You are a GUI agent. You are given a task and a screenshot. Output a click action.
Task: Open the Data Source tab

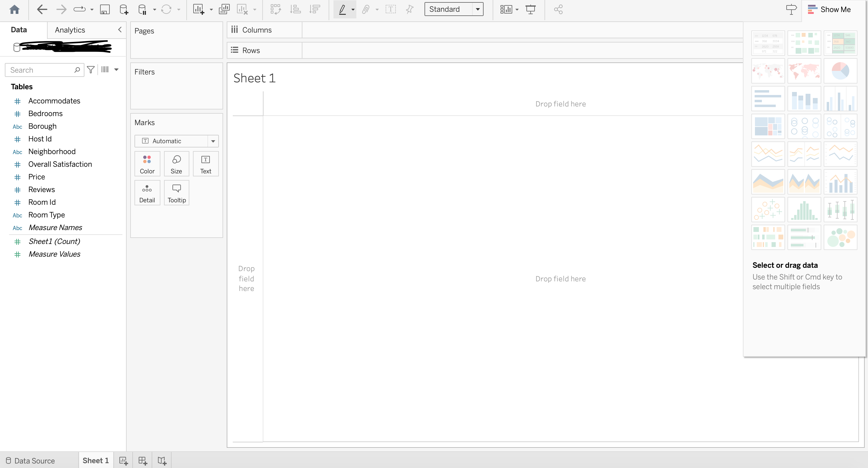pos(30,460)
